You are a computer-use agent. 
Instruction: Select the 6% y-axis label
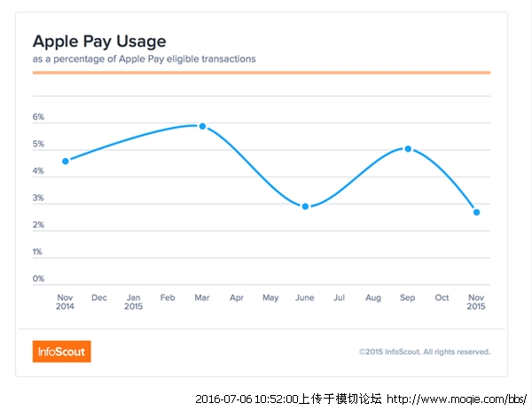38,117
